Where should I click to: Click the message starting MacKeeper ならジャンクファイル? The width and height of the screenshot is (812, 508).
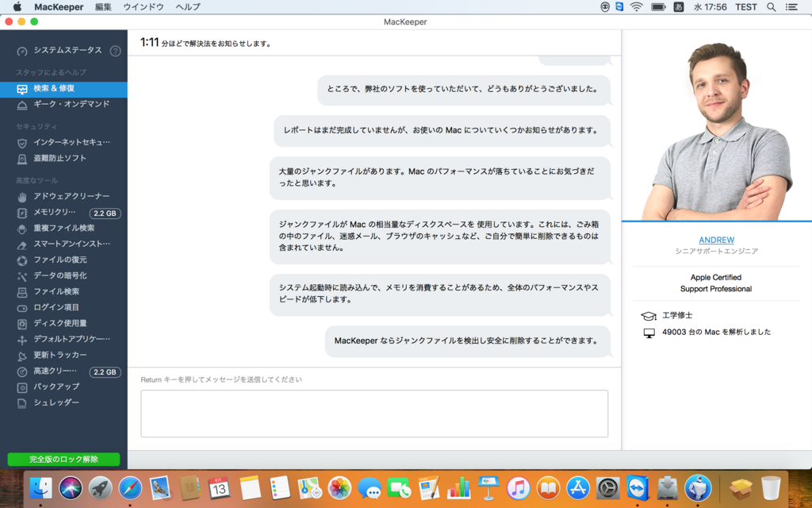(467, 341)
